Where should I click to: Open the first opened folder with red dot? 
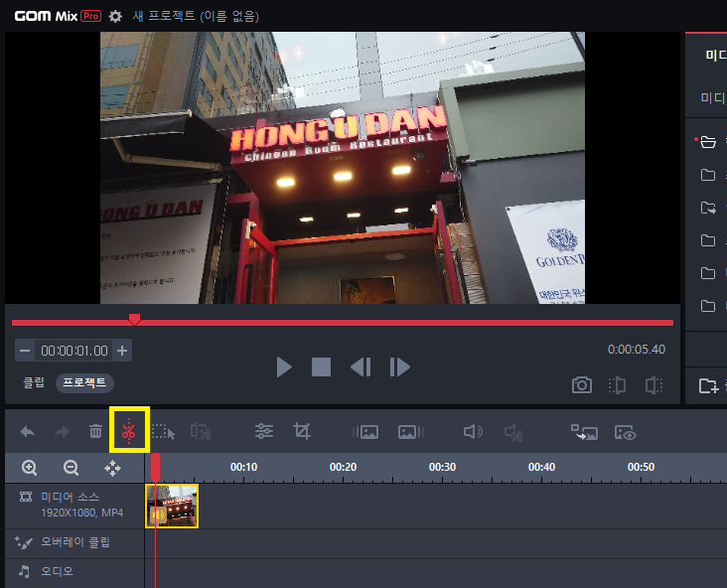(708, 141)
